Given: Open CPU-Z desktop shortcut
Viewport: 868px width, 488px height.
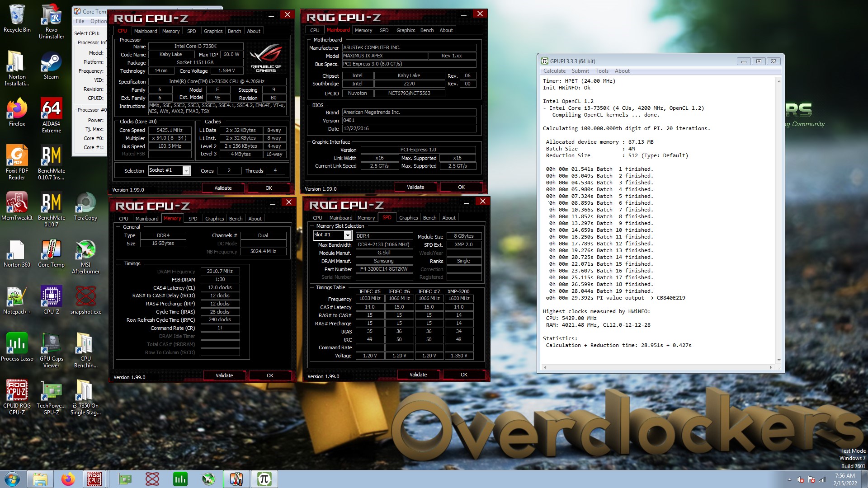Looking at the screenshot, I should coord(52,300).
